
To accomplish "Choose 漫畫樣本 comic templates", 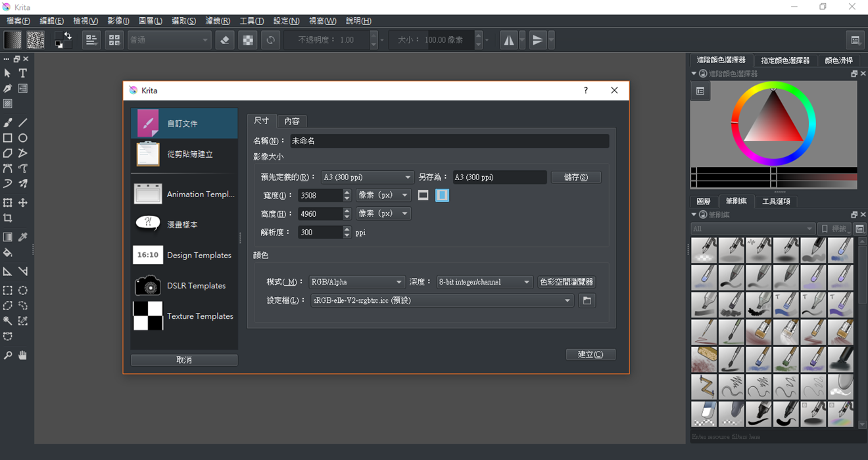I will 184,224.
